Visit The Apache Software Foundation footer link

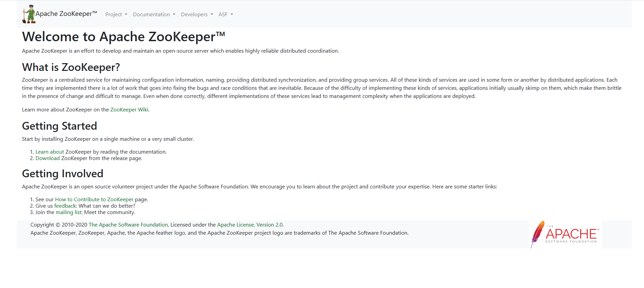click(128, 225)
